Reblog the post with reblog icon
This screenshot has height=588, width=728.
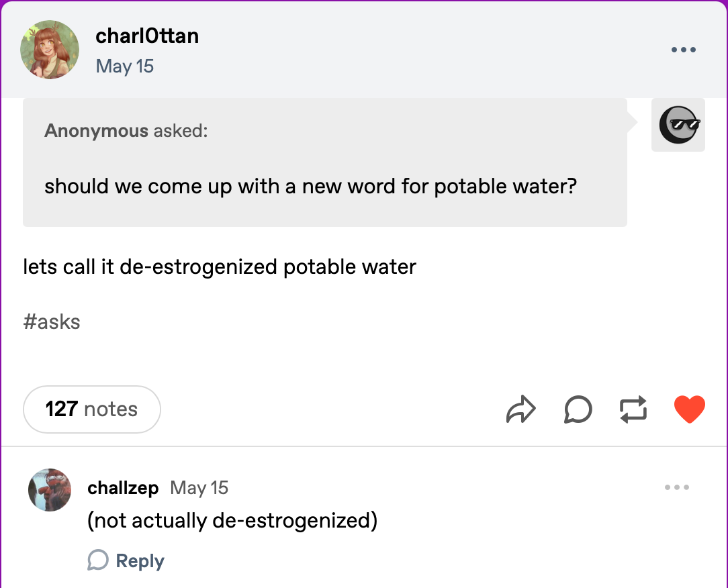tap(633, 409)
